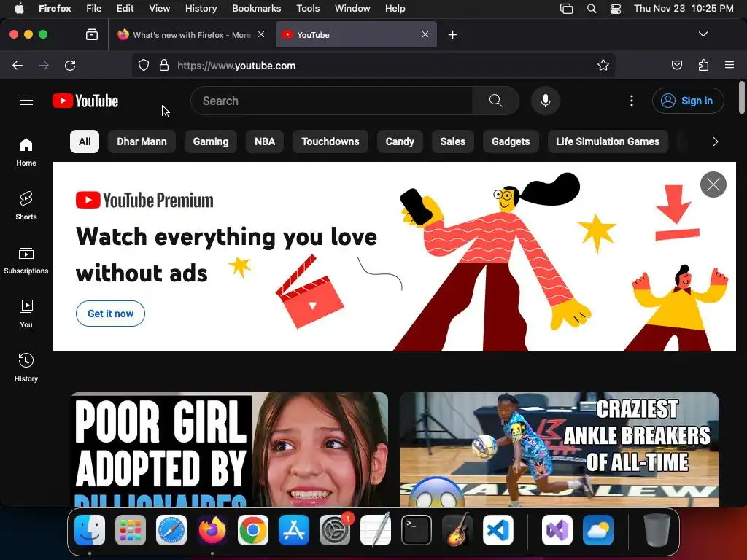This screenshot has height=560, width=747.
Task: Go back with Firefox back arrow
Action: (x=18, y=65)
